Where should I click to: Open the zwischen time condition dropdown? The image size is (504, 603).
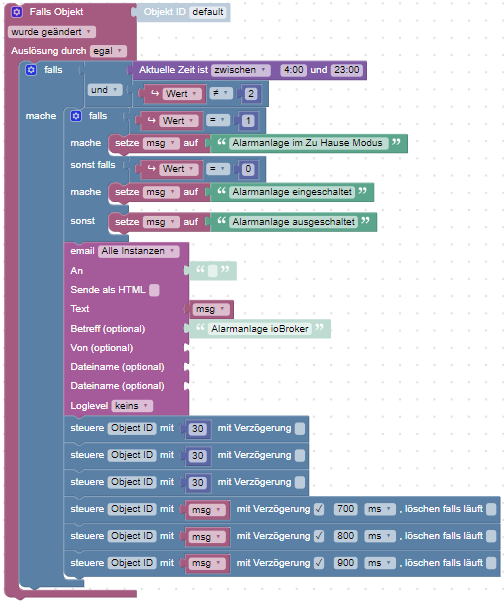click(241, 70)
